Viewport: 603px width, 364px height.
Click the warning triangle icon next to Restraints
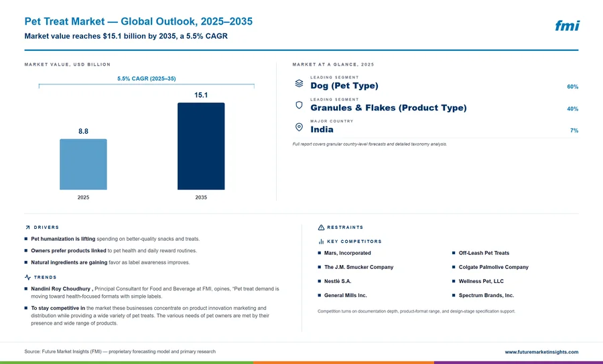click(321, 227)
